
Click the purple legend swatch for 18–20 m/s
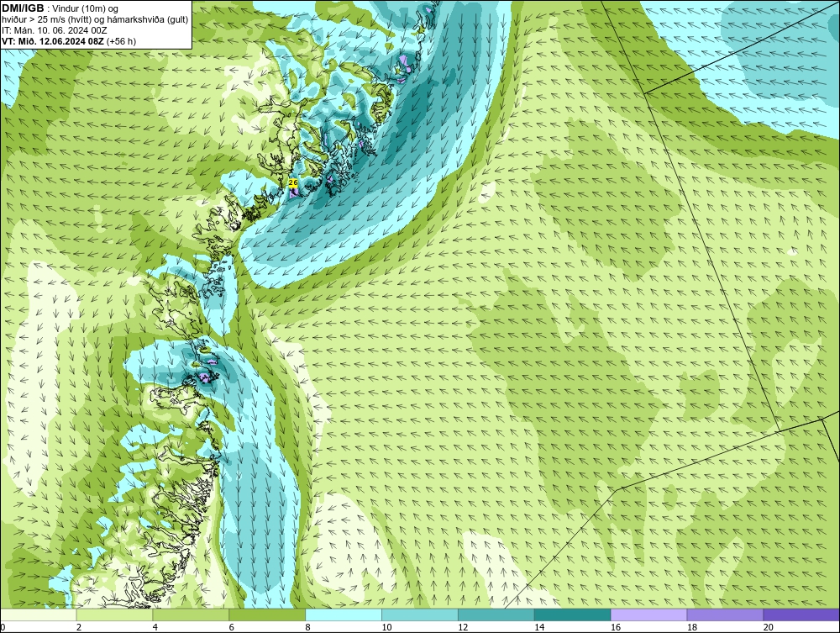pyautogui.click(x=726, y=615)
